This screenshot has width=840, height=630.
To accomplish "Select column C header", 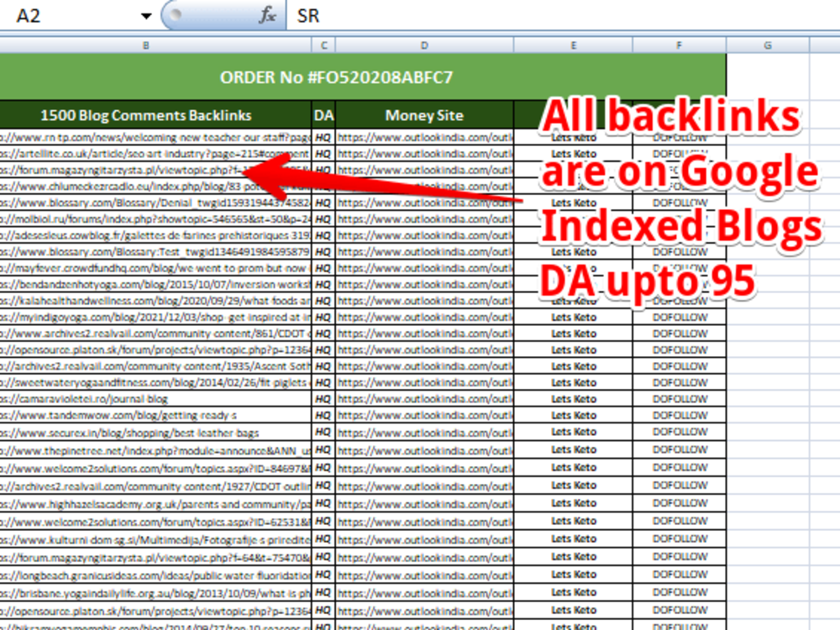I will [x=323, y=45].
